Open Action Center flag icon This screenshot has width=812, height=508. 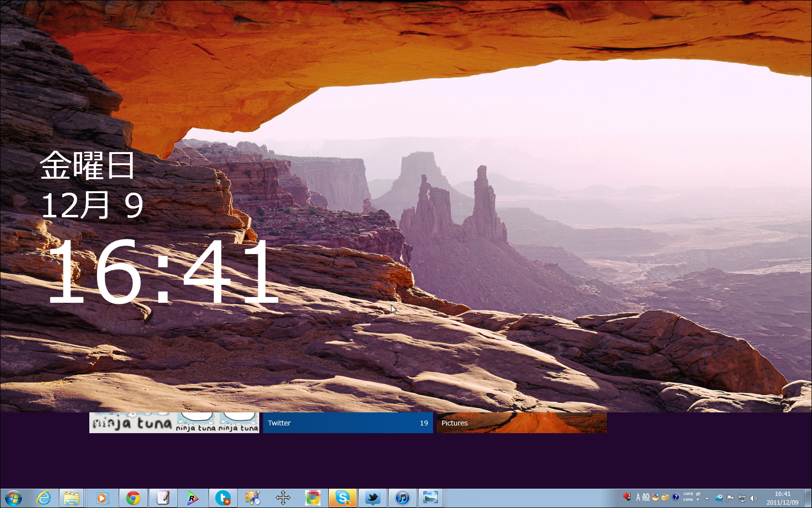[730, 498]
